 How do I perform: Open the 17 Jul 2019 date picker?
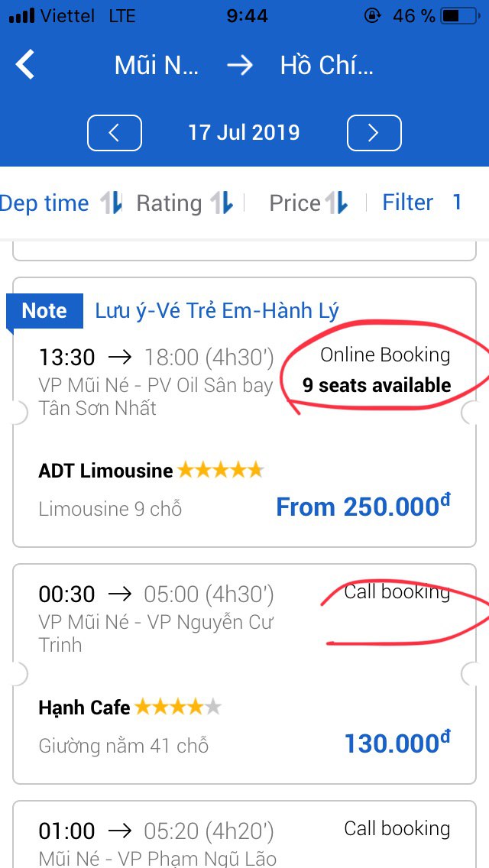click(x=244, y=133)
